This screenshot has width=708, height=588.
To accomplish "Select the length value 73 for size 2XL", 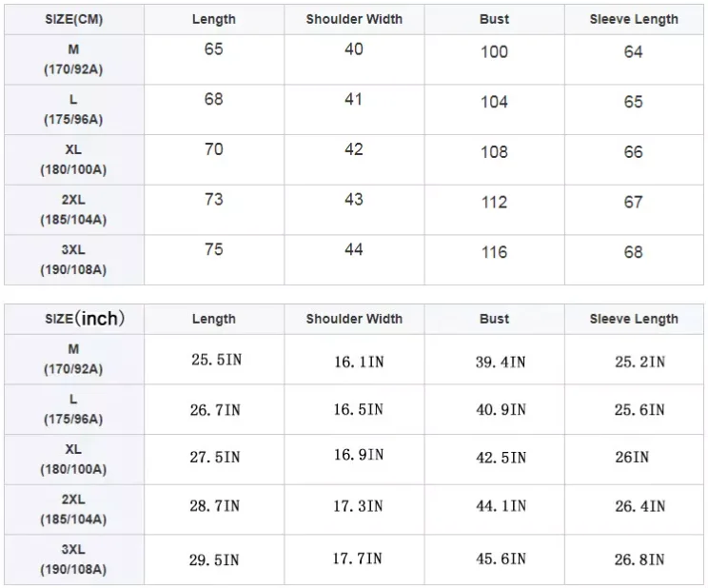I will coord(214,199).
